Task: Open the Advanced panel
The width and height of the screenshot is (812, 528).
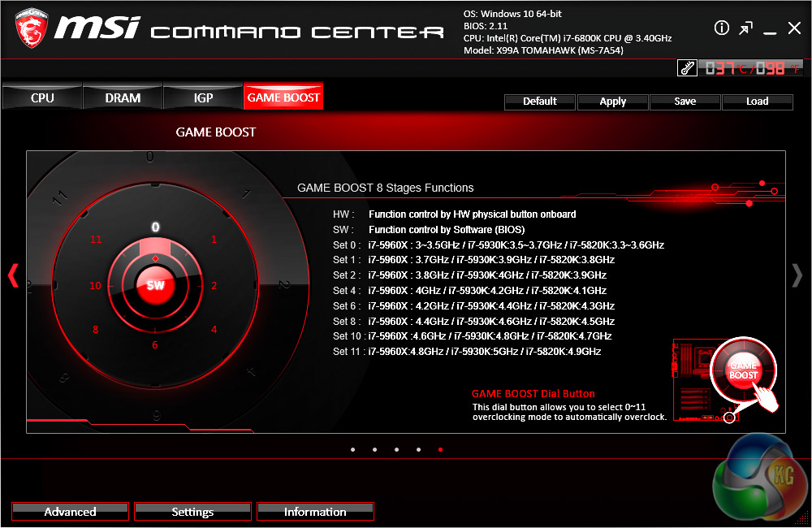Action: point(70,512)
